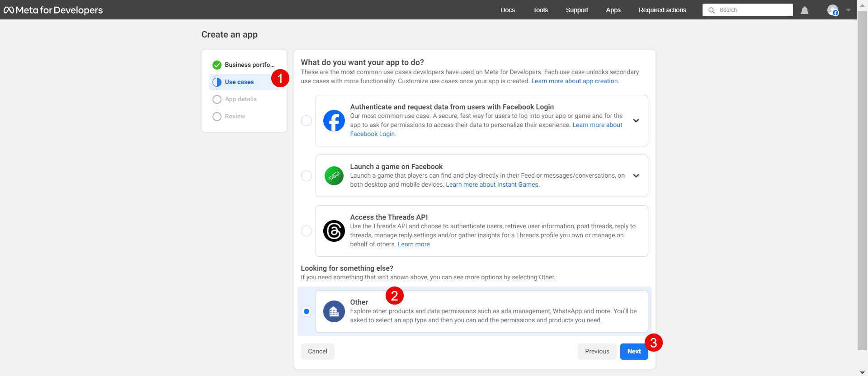Click the half-filled Use cases step icon
Viewport: 868px width, 376px height.
click(217, 82)
